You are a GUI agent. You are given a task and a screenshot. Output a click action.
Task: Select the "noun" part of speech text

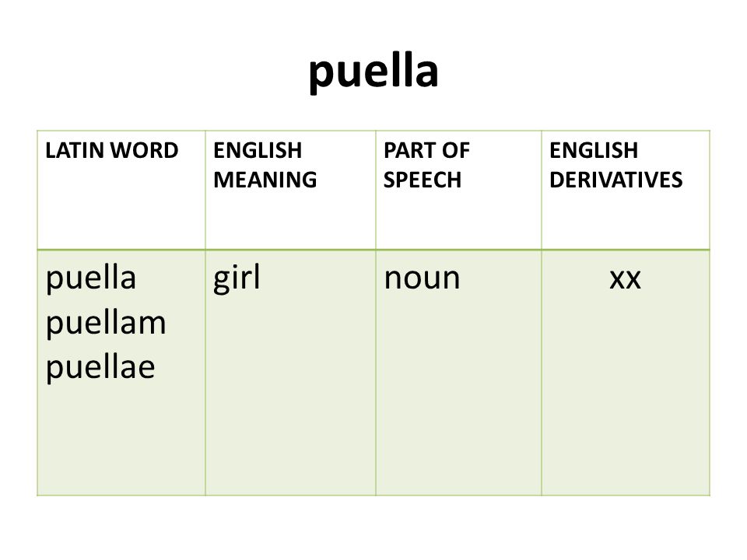422,279
